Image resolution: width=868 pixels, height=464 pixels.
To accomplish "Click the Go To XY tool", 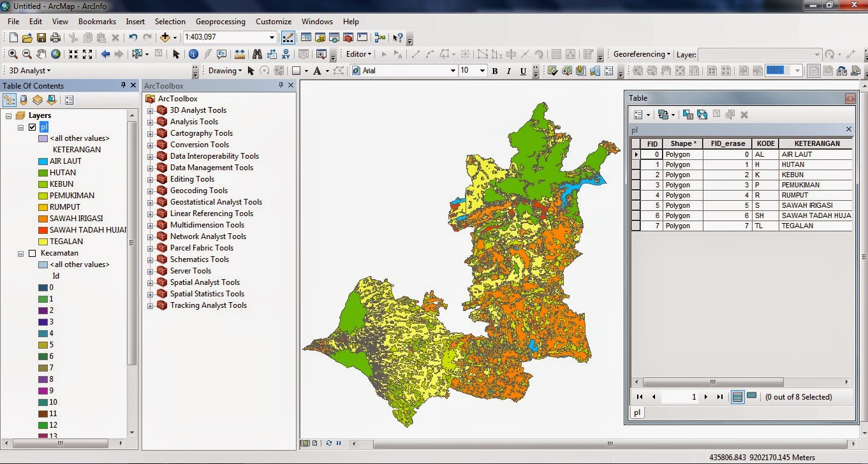I will [x=286, y=54].
